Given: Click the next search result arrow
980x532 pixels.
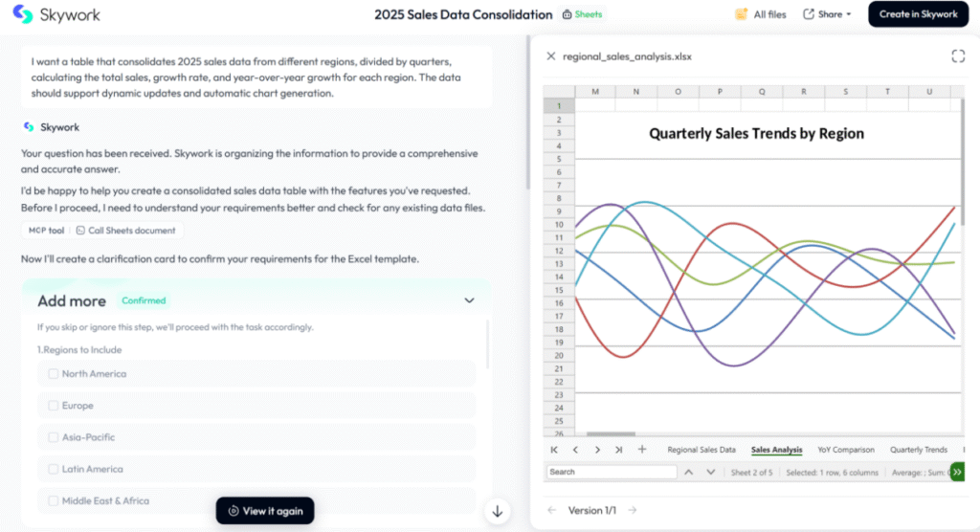Looking at the screenshot, I should tap(710, 472).
